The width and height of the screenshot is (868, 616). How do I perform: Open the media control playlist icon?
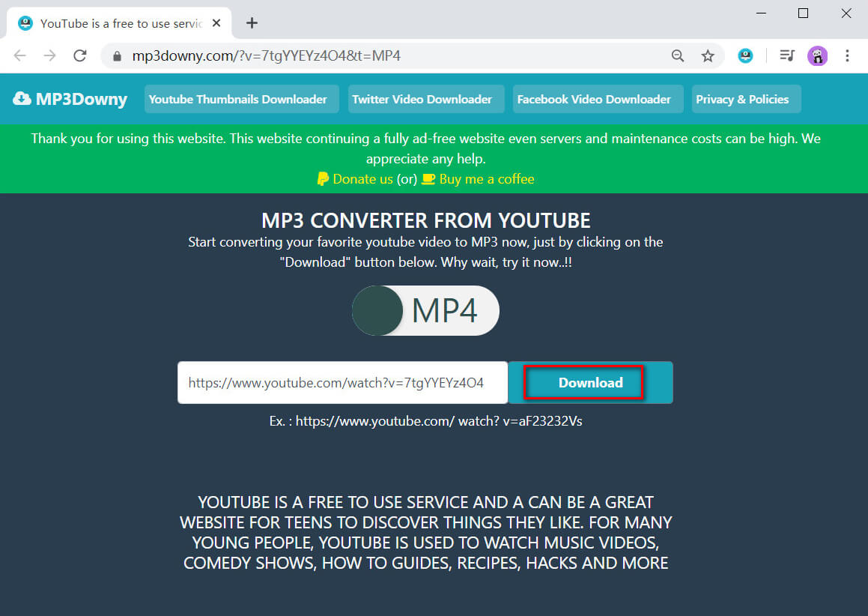787,55
